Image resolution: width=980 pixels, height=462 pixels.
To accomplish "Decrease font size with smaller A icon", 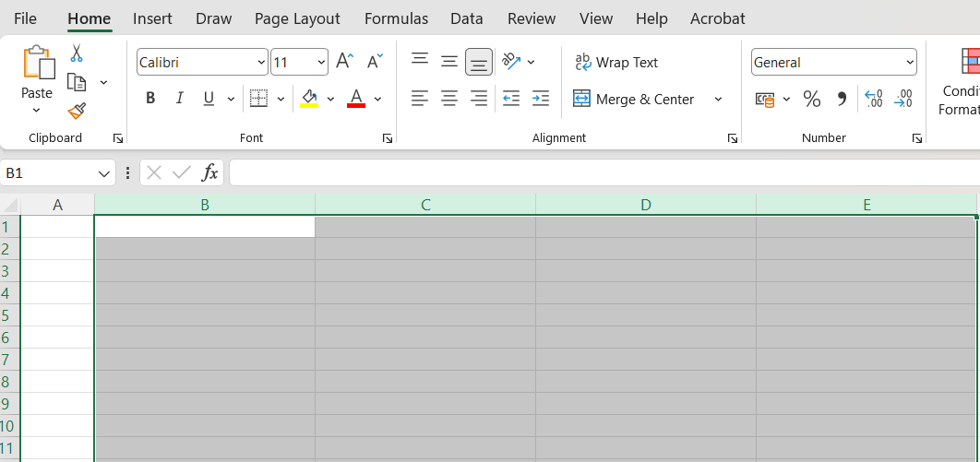I will (x=375, y=61).
